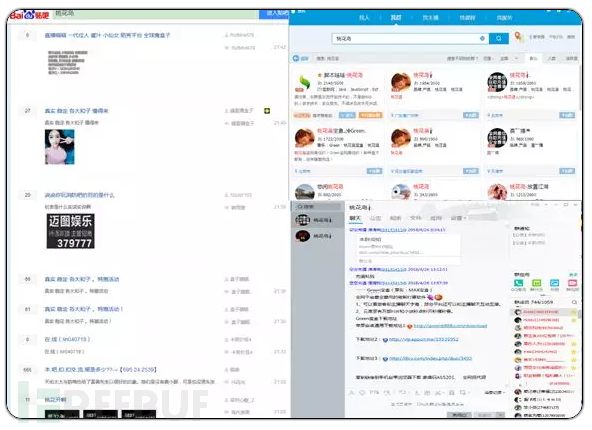Viewport: 592px width, 430px height.
Task: Click the map location pin icon
Action: [519, 37]
